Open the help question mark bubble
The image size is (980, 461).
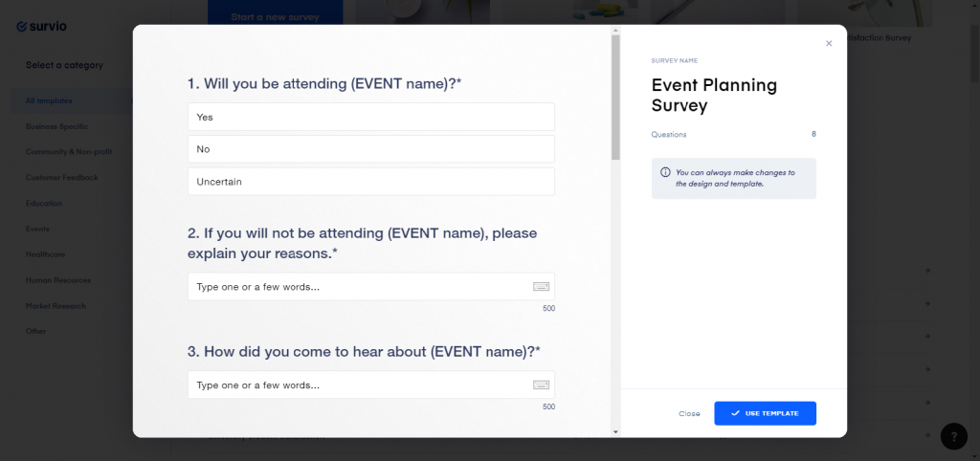[x=953, y=436]
